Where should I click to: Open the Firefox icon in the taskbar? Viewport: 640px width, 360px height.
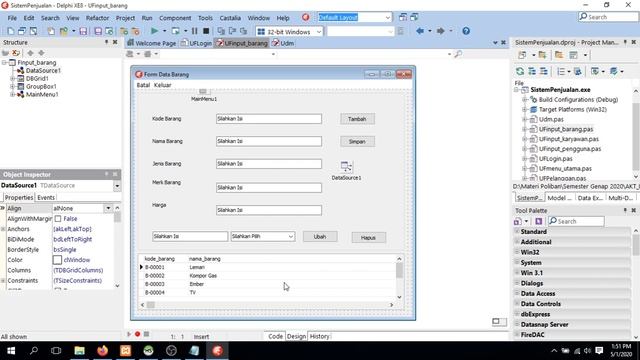pos(102,351)
